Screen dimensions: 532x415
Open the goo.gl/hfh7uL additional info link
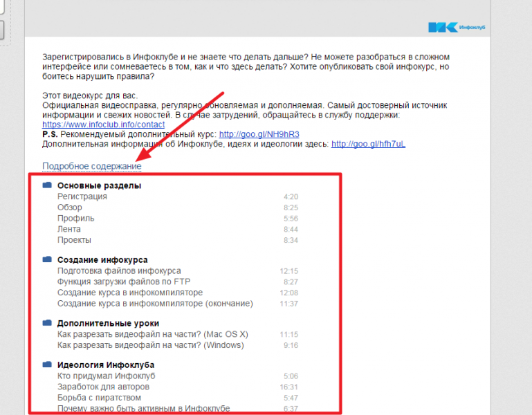[x=369, y=144]
